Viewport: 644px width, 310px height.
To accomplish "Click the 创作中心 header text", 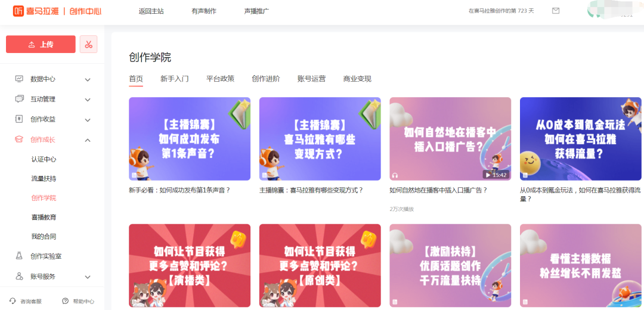I will (x=85, y=11).
